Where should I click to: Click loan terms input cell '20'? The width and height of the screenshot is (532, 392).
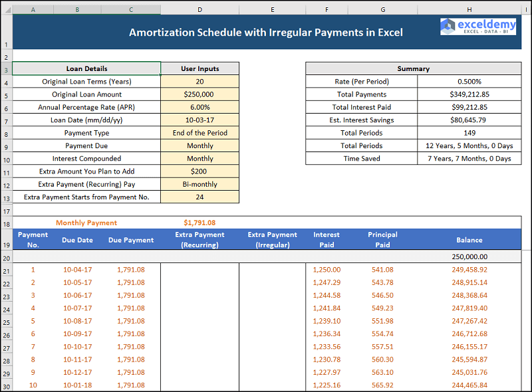tap(200, 81)
